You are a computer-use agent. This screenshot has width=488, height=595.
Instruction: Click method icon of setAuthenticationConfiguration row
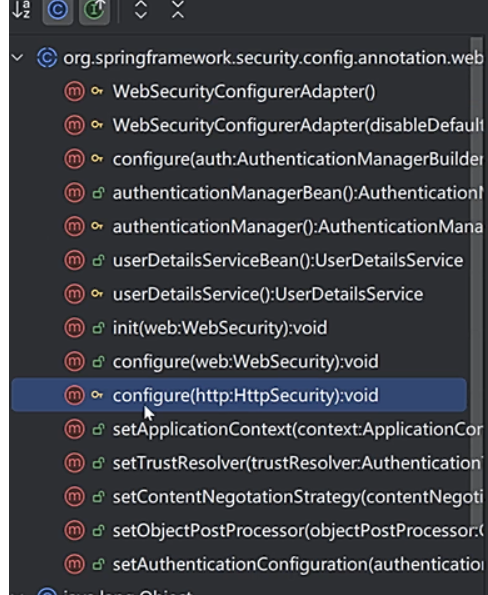click(74, 564)
